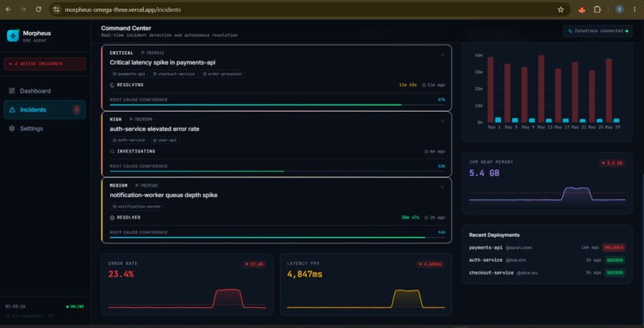This screenshot has width=644, height=328.
Task: Click the Incidents warning triangle icon
Action: point(12,109)
